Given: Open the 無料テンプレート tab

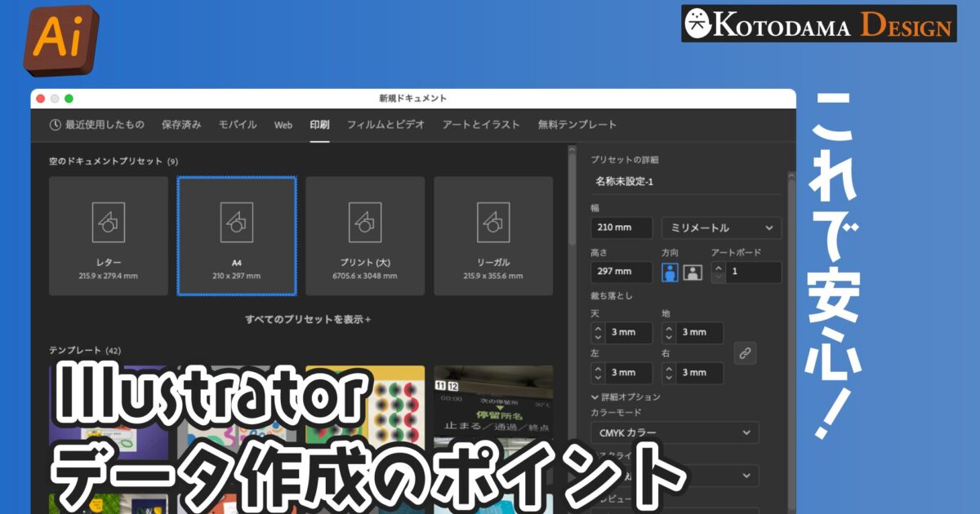Looking at the screenshot, I should [577, 125].
